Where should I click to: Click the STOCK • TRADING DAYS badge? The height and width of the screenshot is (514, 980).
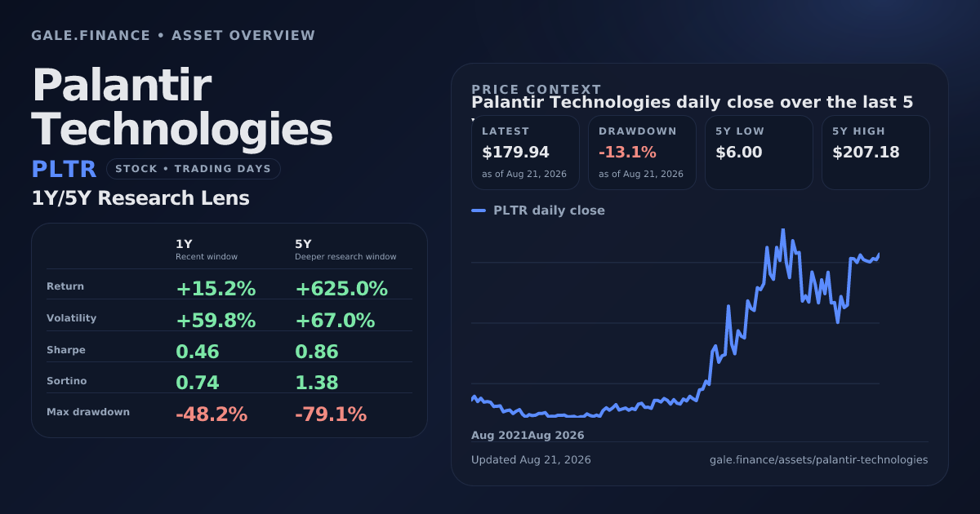[x=193, y=169]
